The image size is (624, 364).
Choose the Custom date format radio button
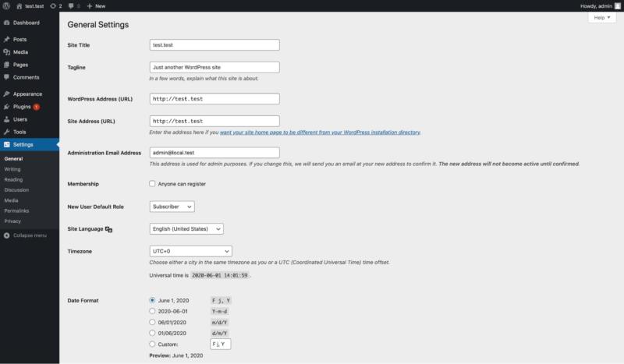coord(152,344)
